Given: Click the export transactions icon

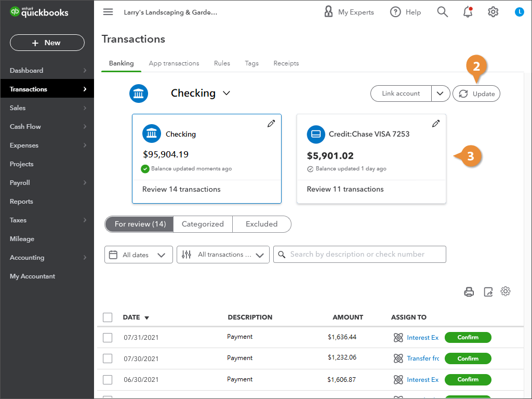Looking at the screenshot, I should tap(488, 292).
